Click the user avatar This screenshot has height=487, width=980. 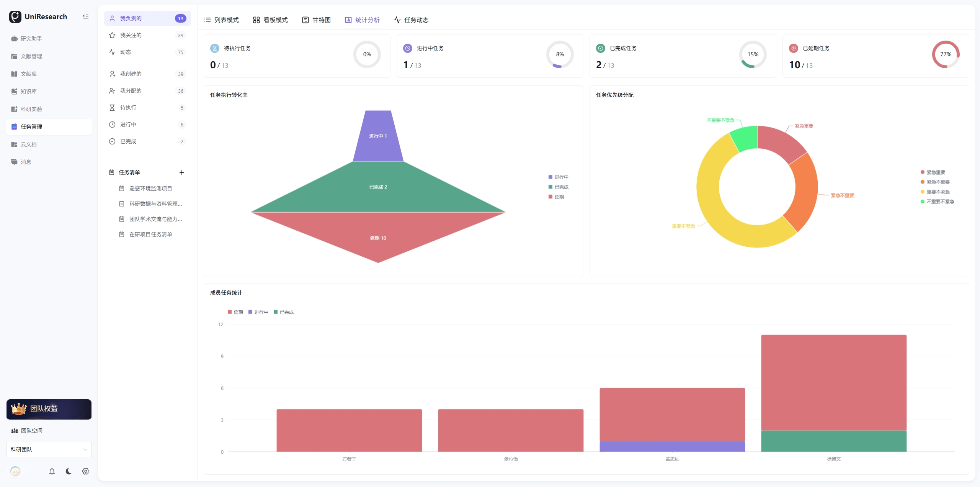15,471
